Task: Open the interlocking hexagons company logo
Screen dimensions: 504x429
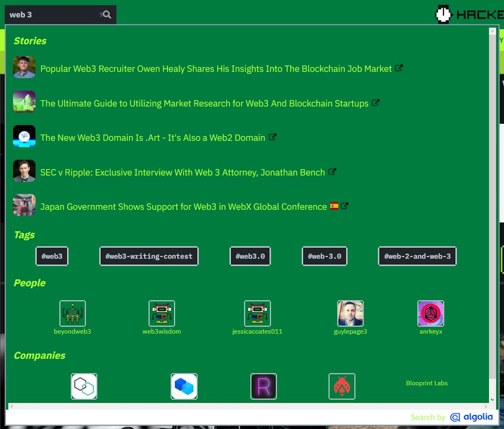Action: [84, 386]
